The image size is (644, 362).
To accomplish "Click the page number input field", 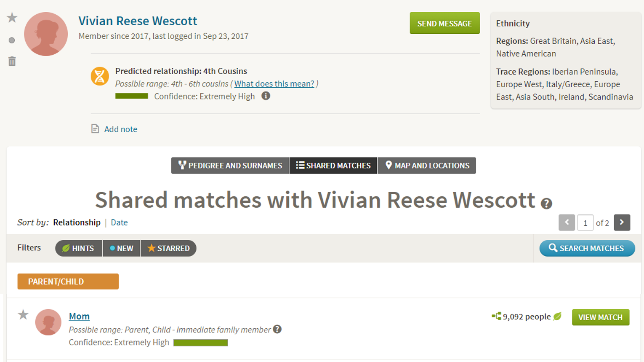I will (585, 223).
